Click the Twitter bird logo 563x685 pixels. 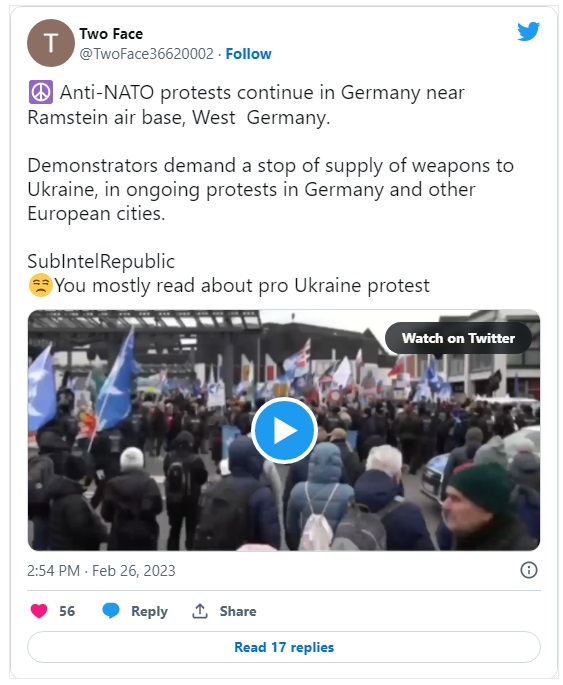click(x=528, y=31)
